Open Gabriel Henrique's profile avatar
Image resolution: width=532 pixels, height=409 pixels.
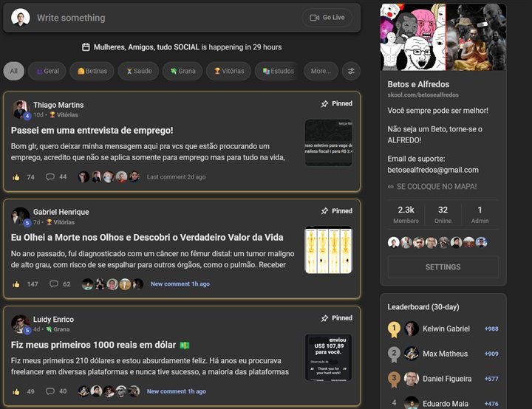21,216
